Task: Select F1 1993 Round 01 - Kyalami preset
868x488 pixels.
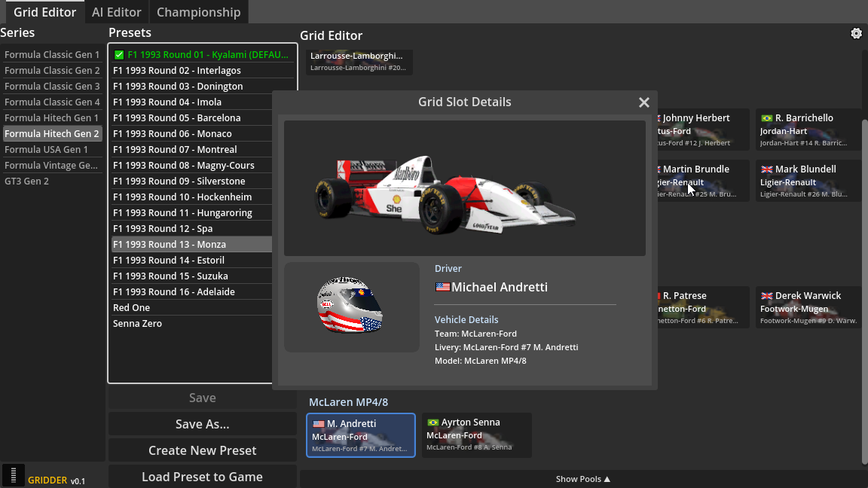Action: click(x=203, y=55)
